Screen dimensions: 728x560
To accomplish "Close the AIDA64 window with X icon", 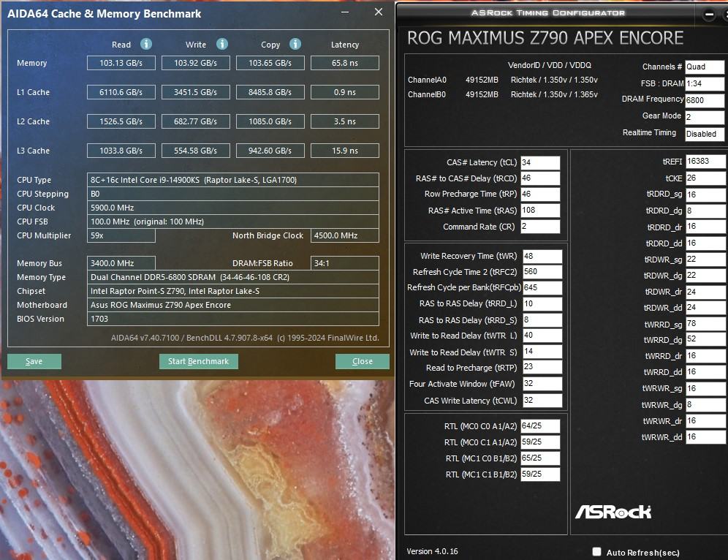I will pos(379,12).
